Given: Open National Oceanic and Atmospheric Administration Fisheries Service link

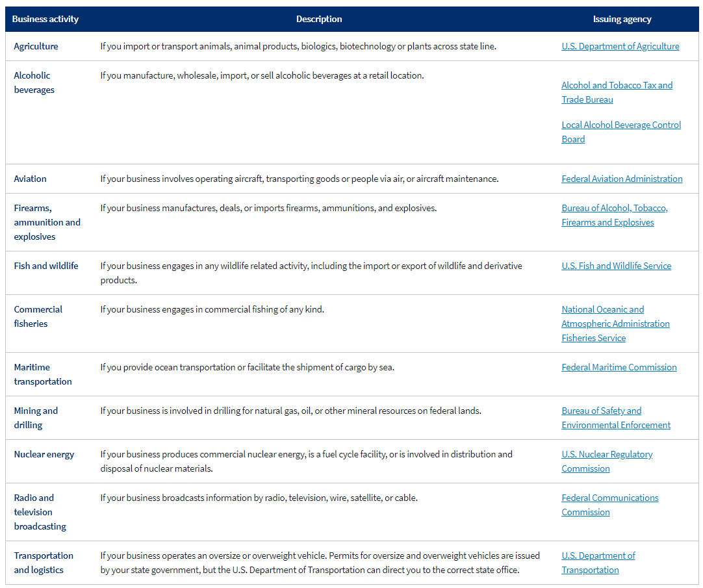Looking at the screenshot, I should pos(615,324).
